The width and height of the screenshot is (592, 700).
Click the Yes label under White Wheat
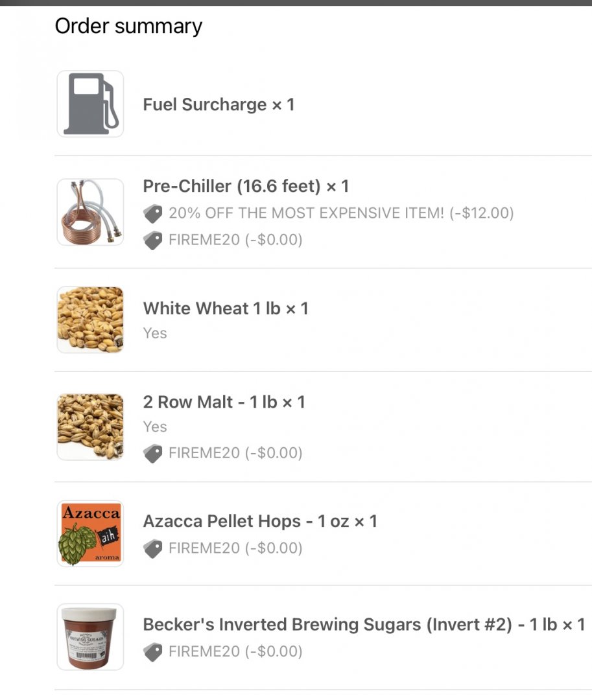(155, 333)
